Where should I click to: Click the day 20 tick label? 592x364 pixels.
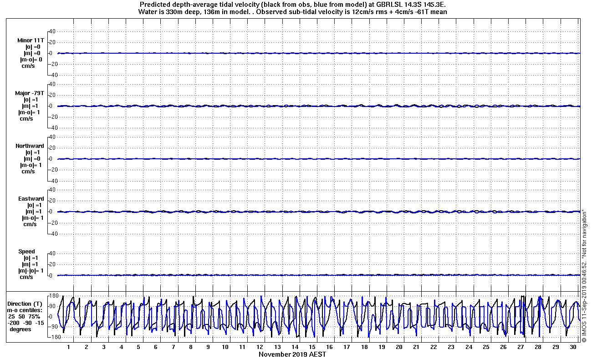point(399,347)
